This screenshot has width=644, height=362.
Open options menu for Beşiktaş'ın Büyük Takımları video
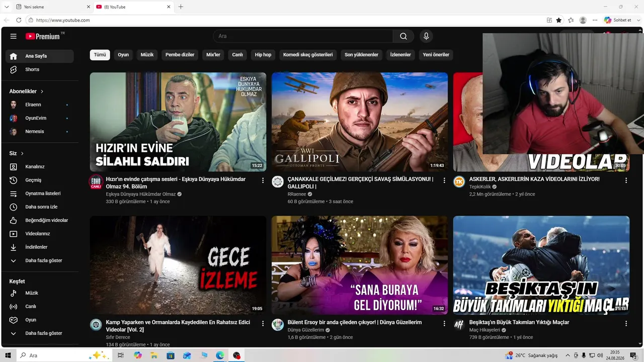[626, 323]
